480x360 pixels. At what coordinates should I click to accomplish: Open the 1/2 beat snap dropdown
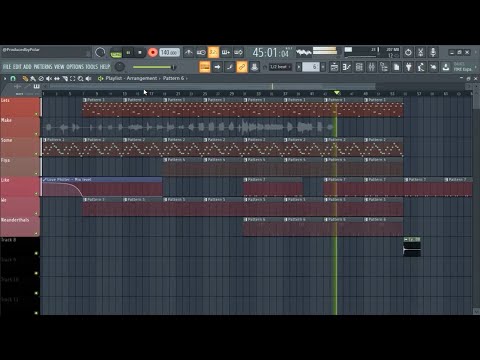[280, 67]
